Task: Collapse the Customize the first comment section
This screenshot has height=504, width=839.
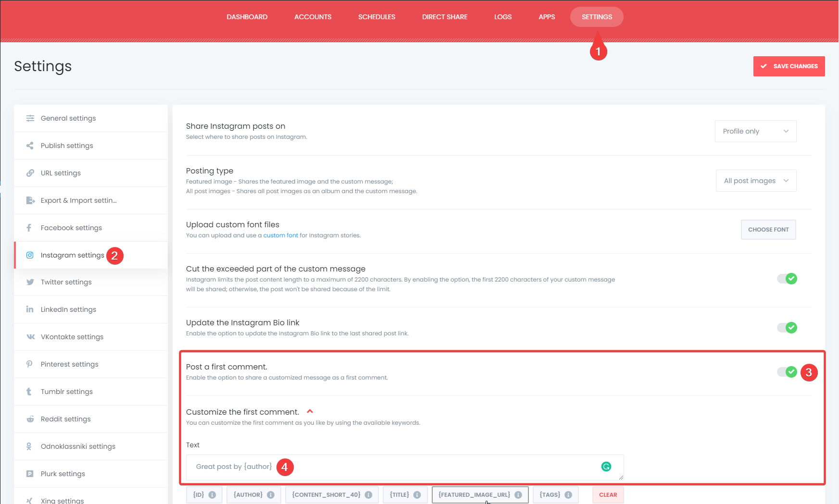Action: tap(310, 411)
